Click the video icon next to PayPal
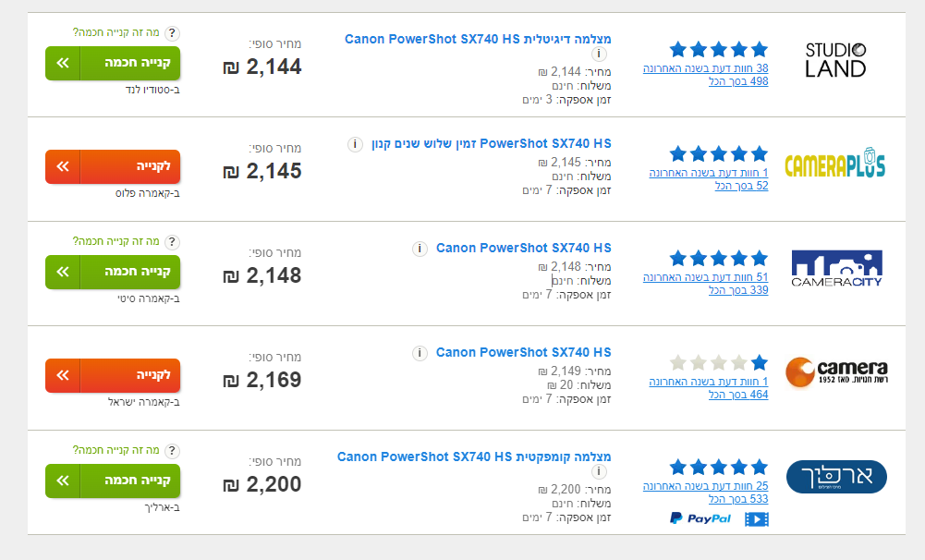 [756, 518]
